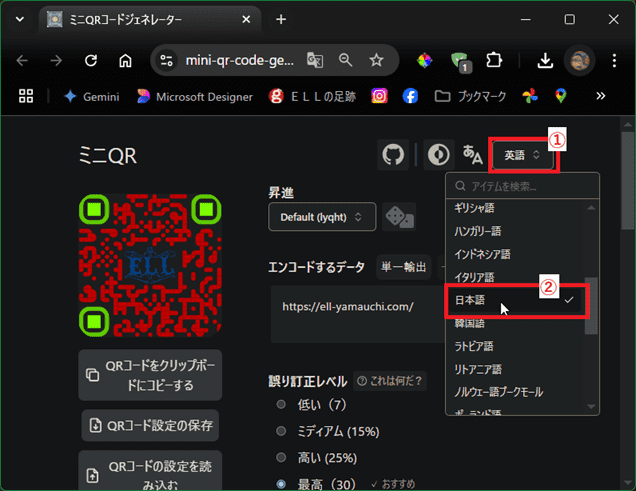The image size is (636, 491).
Task: Click the dice randomize preset icon
Action: pyautogui.click(x=400, y=216)
